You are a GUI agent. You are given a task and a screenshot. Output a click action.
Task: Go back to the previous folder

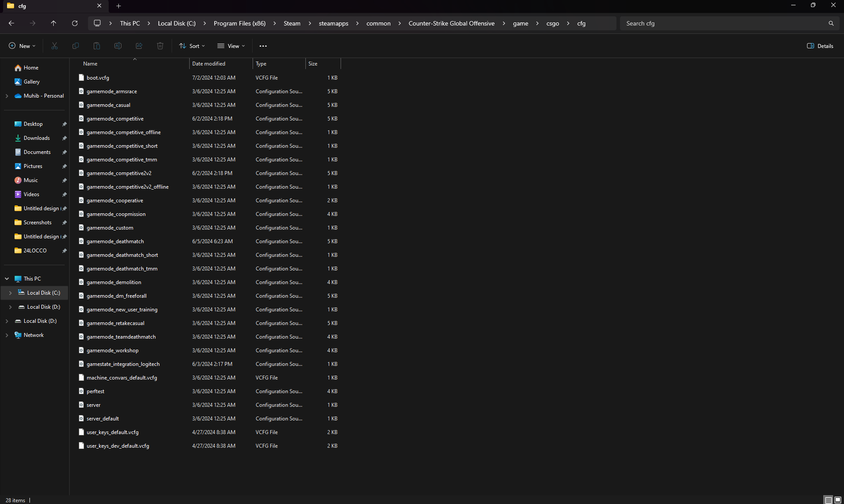coord(11,23)
